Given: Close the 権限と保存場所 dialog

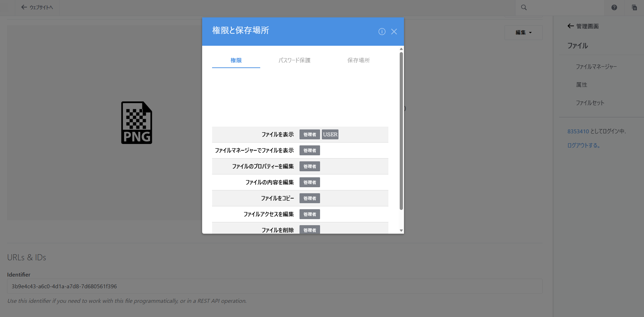Looking at the screenshot, I should point(394,32).
